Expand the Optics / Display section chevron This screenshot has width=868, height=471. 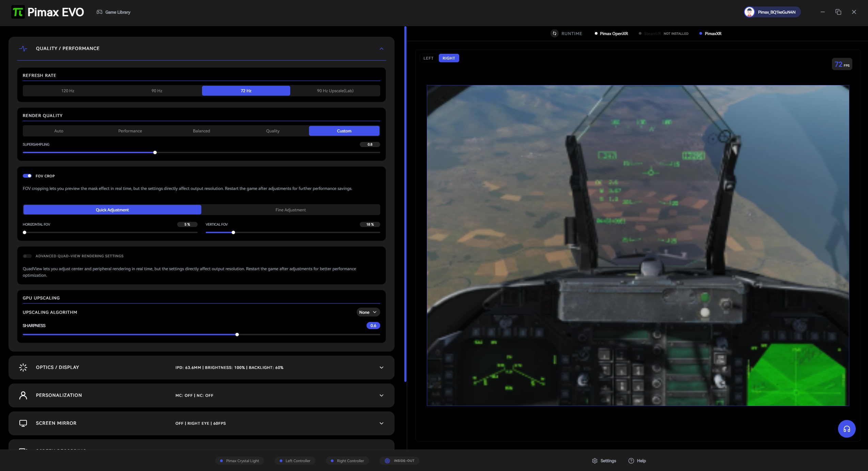382,368
